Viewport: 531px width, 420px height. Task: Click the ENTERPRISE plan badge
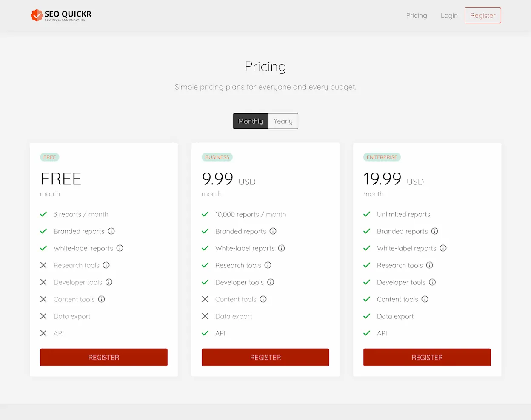point(382,157)
